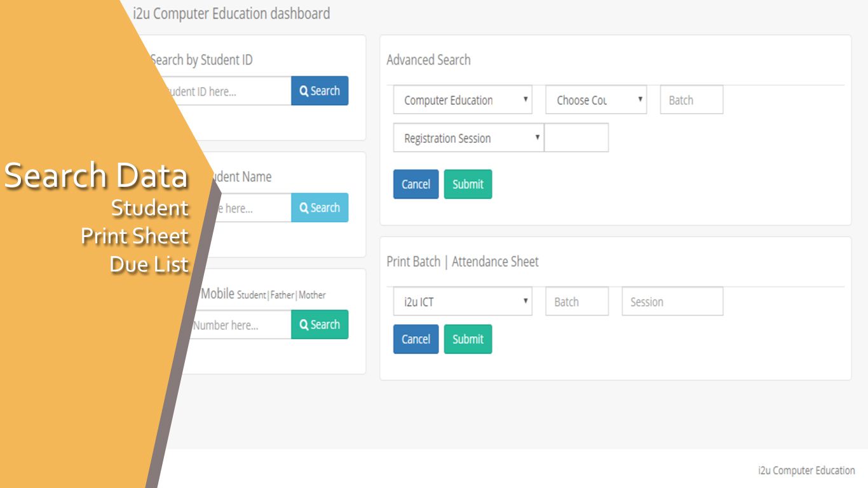Click magnifier icon on Mobile search button

304,325
